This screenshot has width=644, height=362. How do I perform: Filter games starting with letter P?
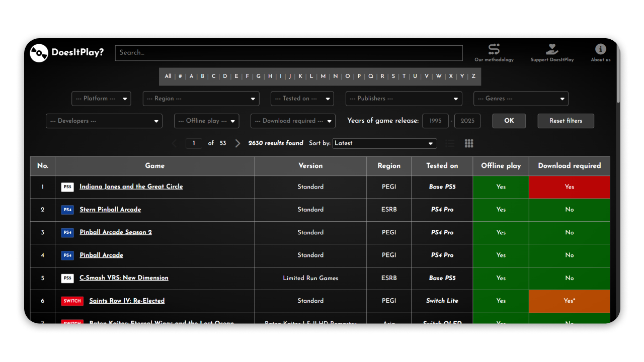(x=359, y=76)
